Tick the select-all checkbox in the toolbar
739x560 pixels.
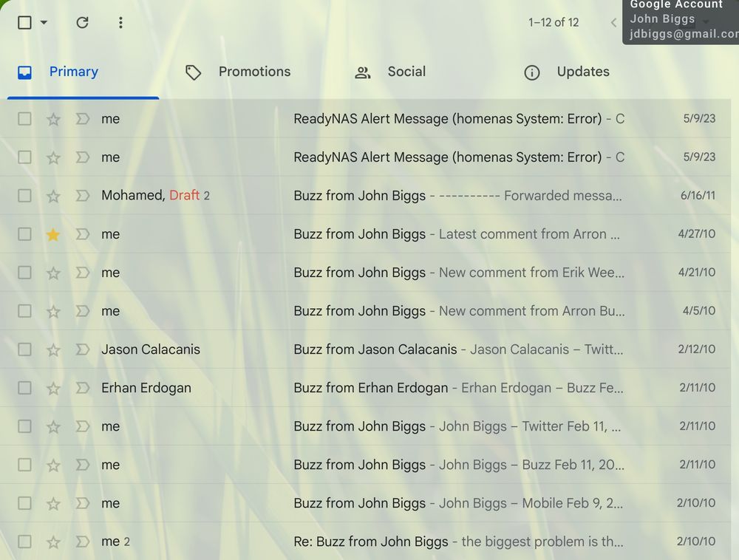click(24, 22)
